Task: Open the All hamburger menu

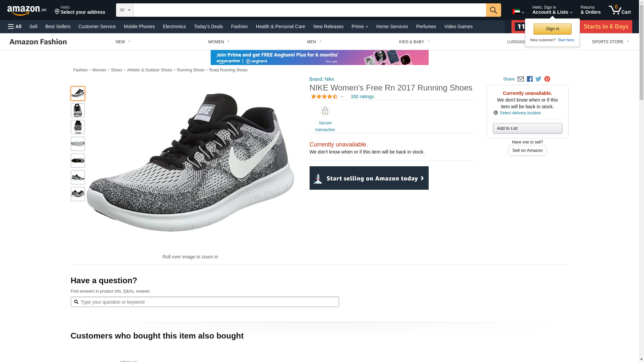Action: click(x=15, y=26)
